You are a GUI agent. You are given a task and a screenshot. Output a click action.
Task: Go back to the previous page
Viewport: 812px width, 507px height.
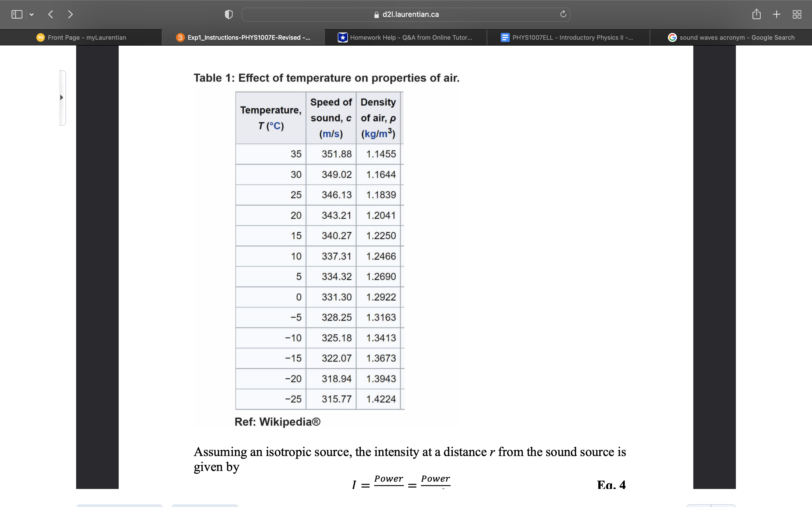click(51, 14)
